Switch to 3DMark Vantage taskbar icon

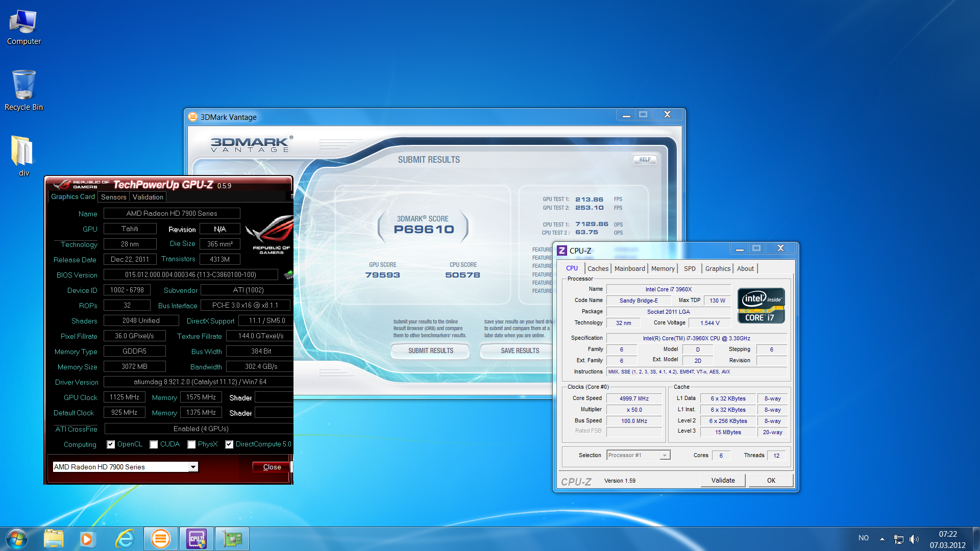pos(161,539)
